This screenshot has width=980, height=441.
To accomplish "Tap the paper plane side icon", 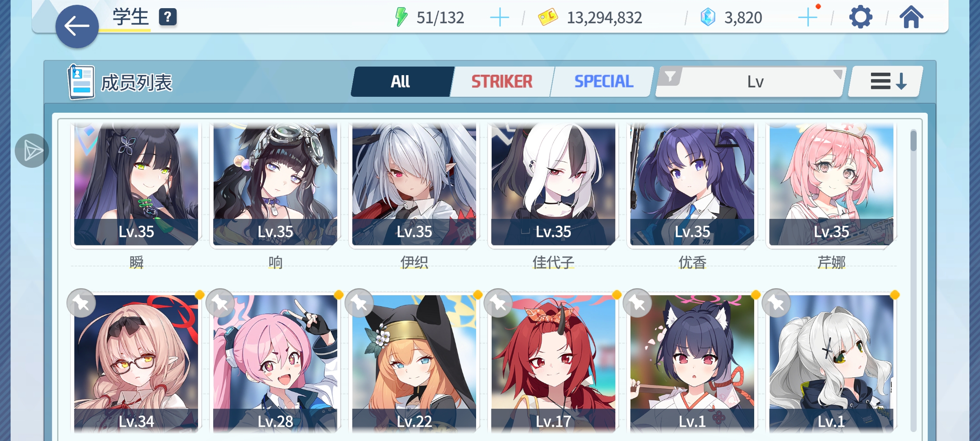I will tap(32, 151).
